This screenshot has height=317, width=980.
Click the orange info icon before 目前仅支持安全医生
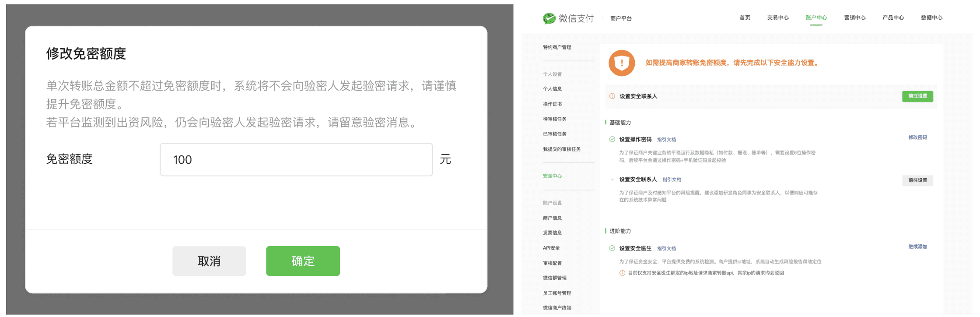(x=622, y=273)
